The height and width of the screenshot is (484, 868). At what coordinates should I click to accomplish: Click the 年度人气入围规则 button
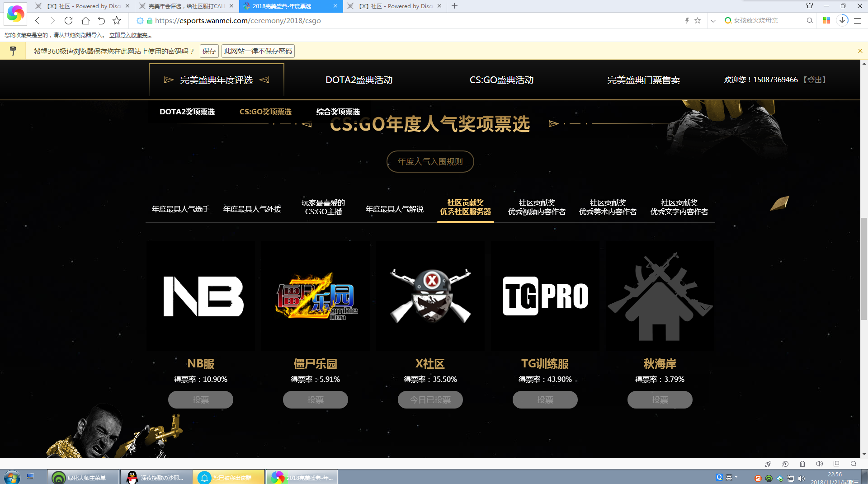point(430,161)
